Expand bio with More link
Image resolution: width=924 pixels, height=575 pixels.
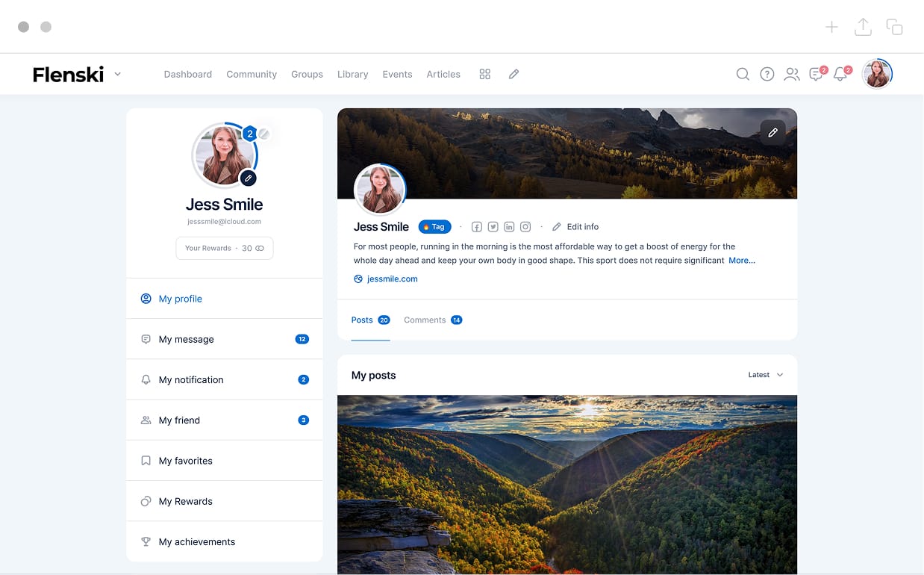click(741, 261)
